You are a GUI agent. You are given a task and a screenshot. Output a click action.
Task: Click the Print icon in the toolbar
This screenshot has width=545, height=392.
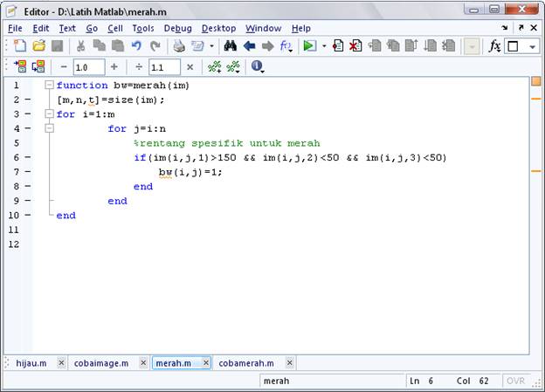point(179,46)
